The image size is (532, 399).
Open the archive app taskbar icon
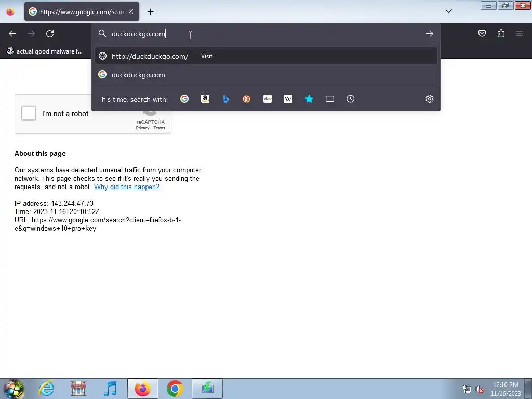pyautogui.click(x=78, y=389)
